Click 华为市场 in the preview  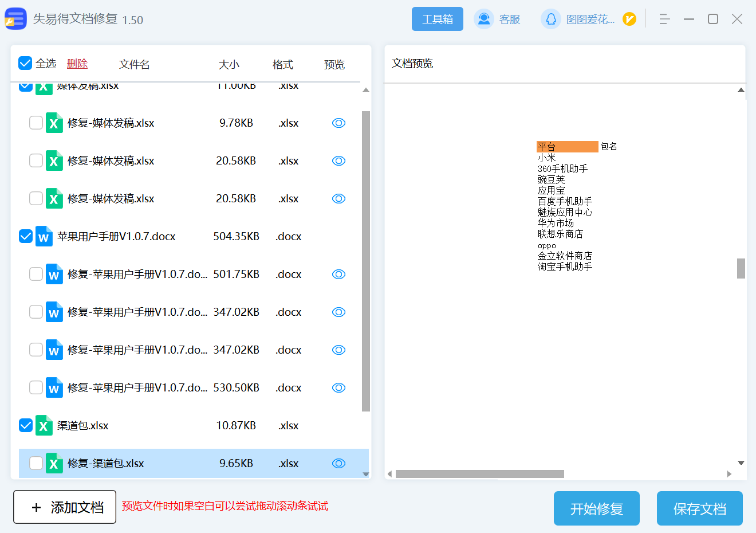(x=556, y=223)
